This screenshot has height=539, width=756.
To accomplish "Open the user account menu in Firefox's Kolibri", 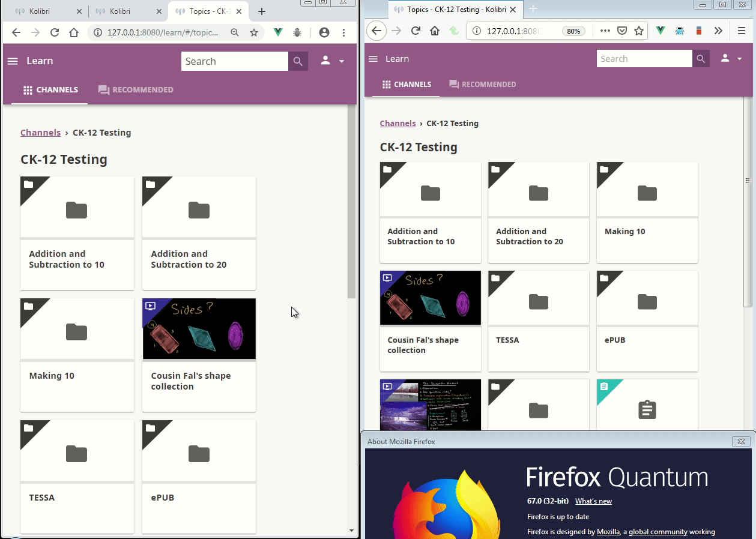I will [x=730, y=58].
